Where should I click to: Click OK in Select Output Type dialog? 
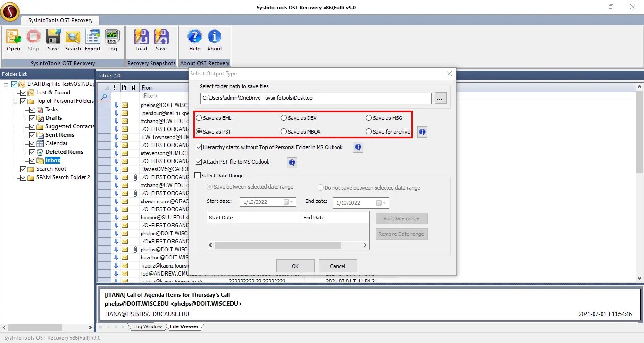295,266
